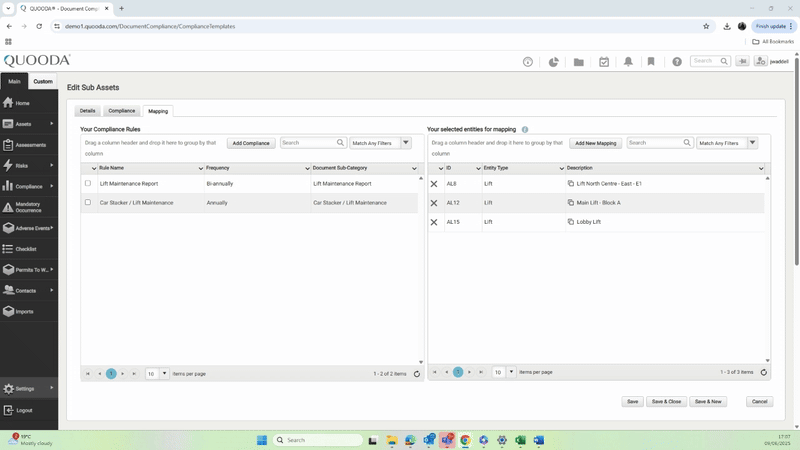Click Save & New
Viewport: 800px width, 450px height.
tap(708, 402)
